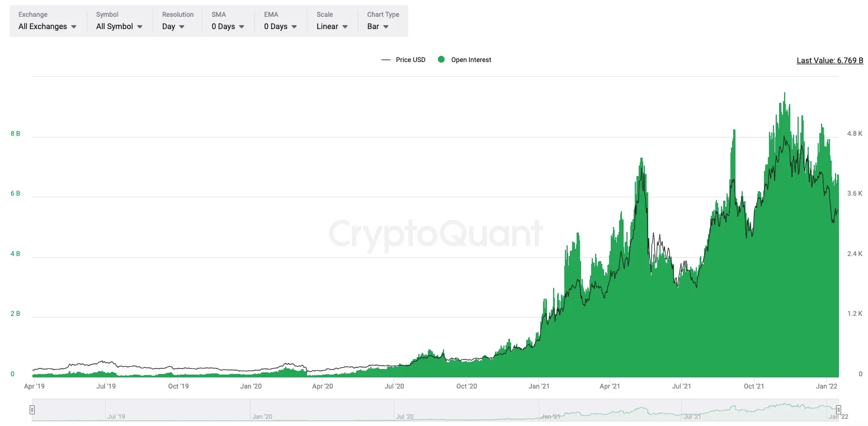Click the CryptoQuant watermark in the chart
The width and height of the screenshot is (868, 426).
[x=435, y=233]
